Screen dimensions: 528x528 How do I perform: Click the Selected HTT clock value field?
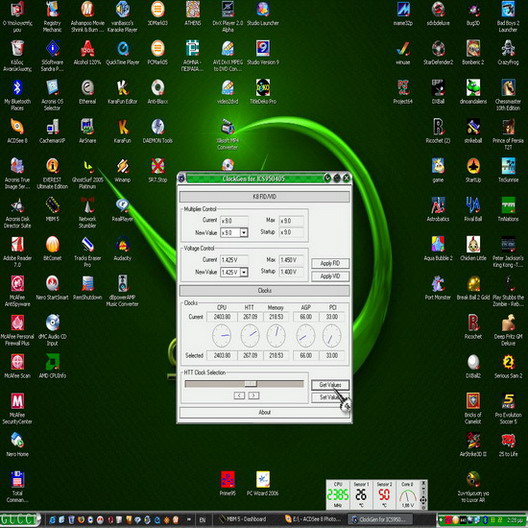click(250, 355)
